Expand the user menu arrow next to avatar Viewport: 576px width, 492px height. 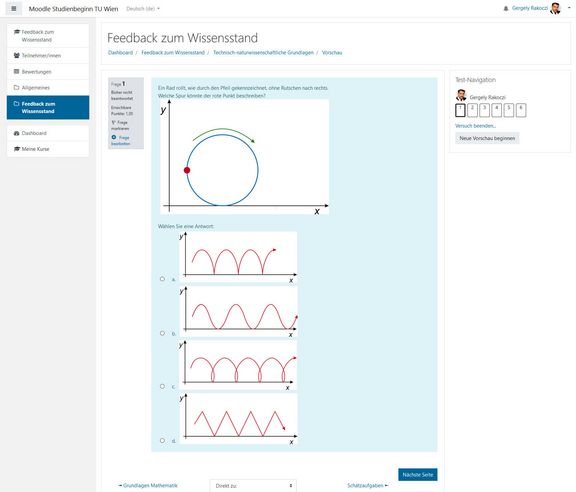569,8
